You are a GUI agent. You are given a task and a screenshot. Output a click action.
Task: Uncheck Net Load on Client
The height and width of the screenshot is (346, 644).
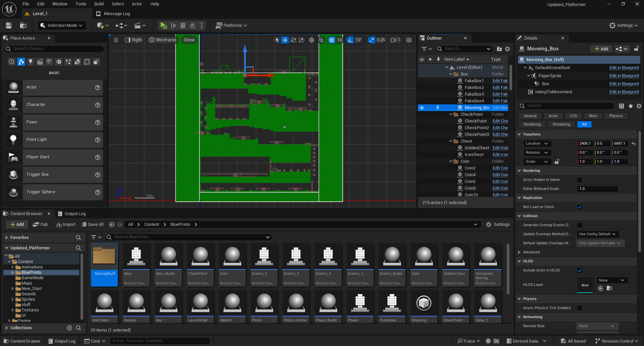[x=580, y=207]
